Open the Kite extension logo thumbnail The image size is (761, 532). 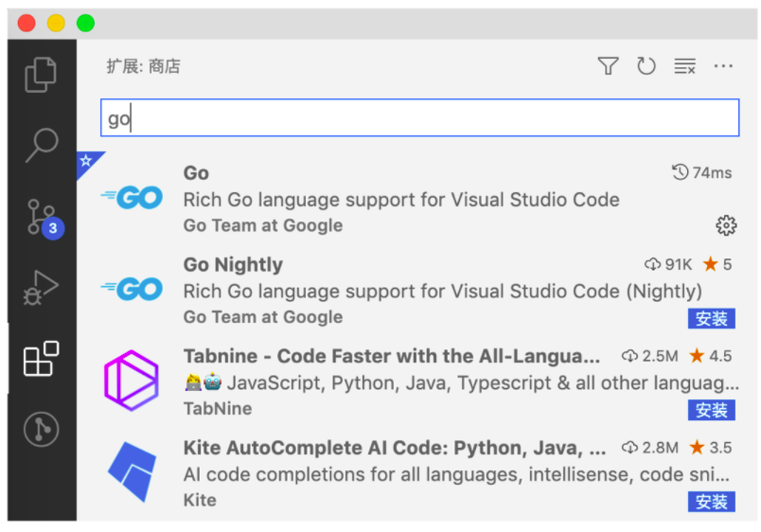click(132, 471)
